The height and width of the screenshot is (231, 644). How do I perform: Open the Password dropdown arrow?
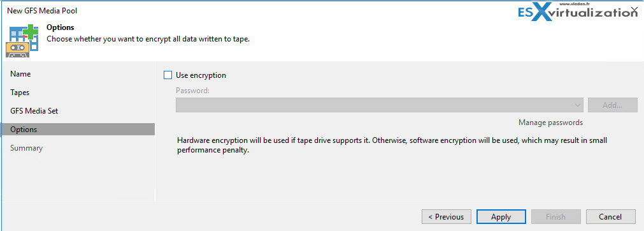[x=578, y=105]
